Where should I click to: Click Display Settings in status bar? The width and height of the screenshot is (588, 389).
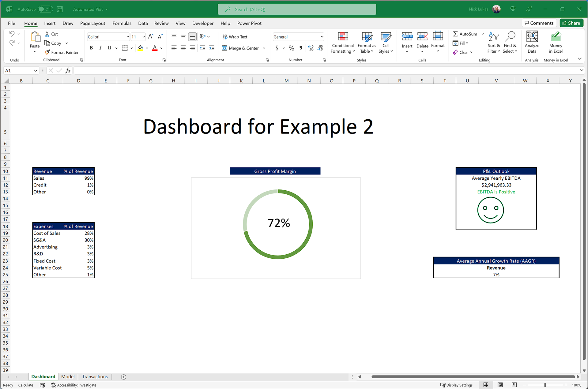456,385
